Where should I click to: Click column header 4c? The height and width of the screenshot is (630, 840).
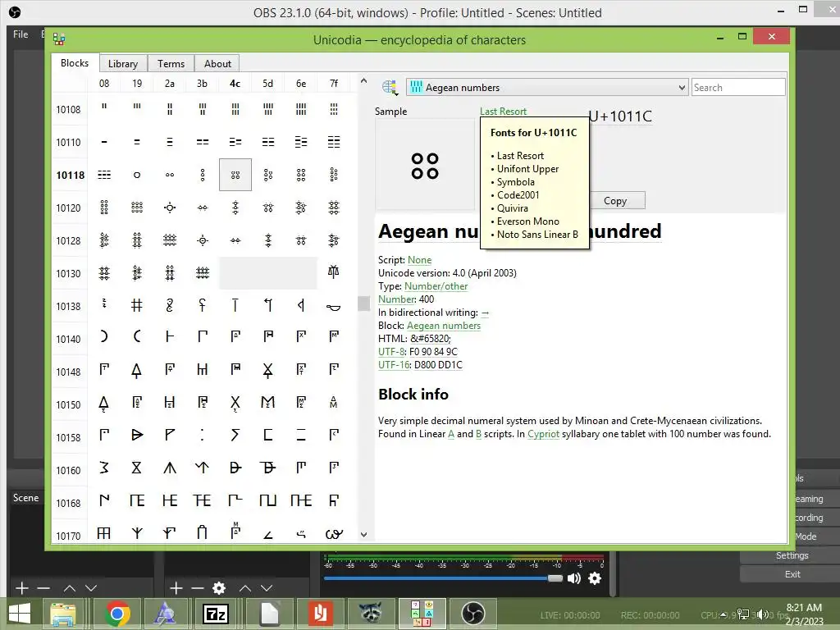235,84
